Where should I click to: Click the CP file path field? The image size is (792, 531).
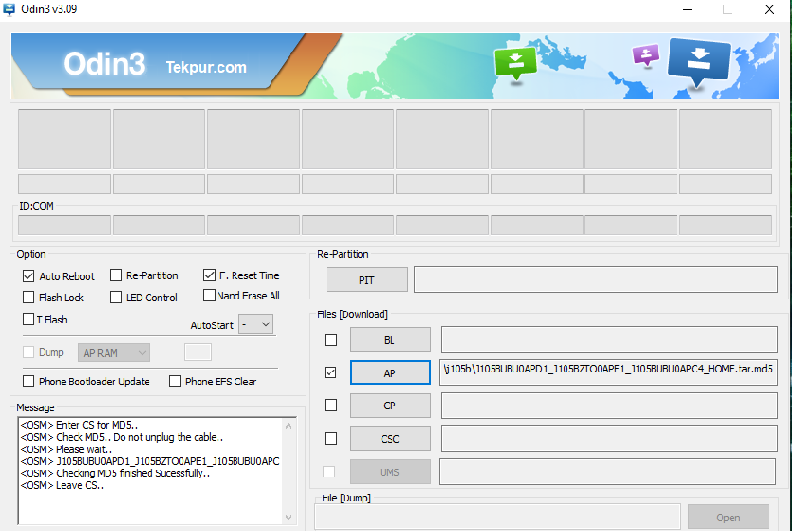[609, 406]
